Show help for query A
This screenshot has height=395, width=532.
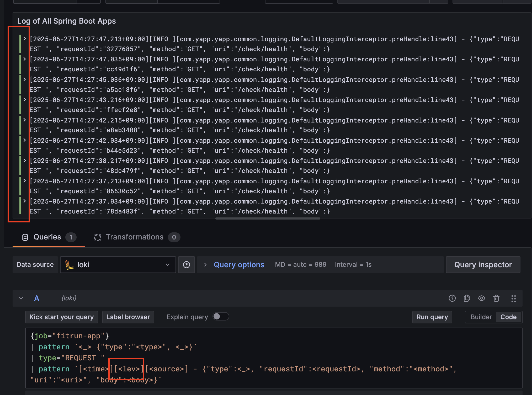[452, 298]
